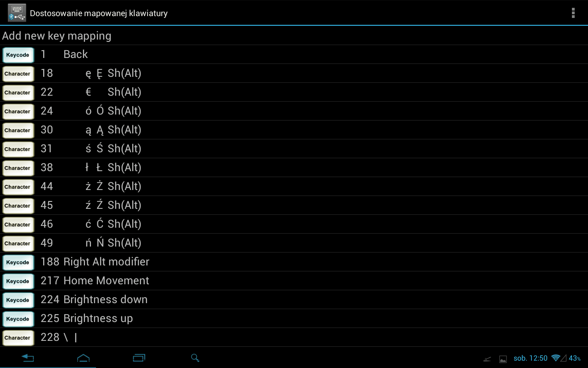Select the 188 Right Alt modifier entry
The image size is (588, 368).
point(294,262)
